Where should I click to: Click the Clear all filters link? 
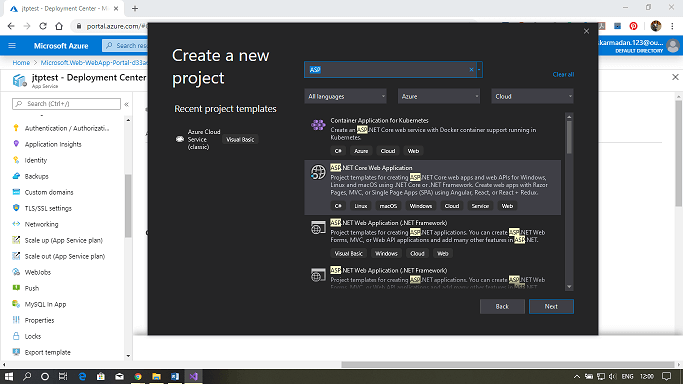coord(563,74)
